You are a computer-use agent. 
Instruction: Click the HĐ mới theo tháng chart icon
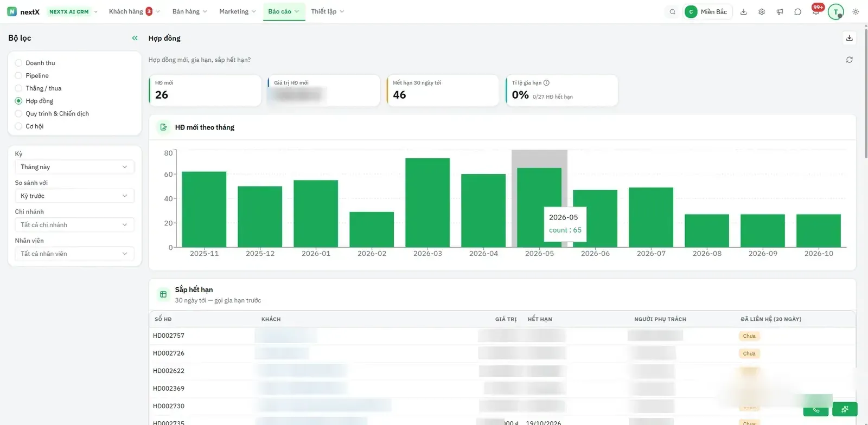pyautogui.click(x=163, y=127)
